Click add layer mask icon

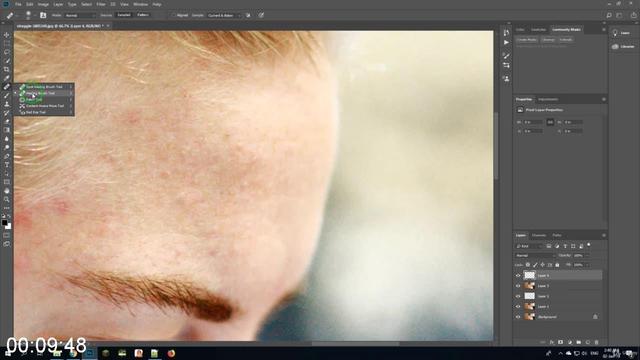561,342
